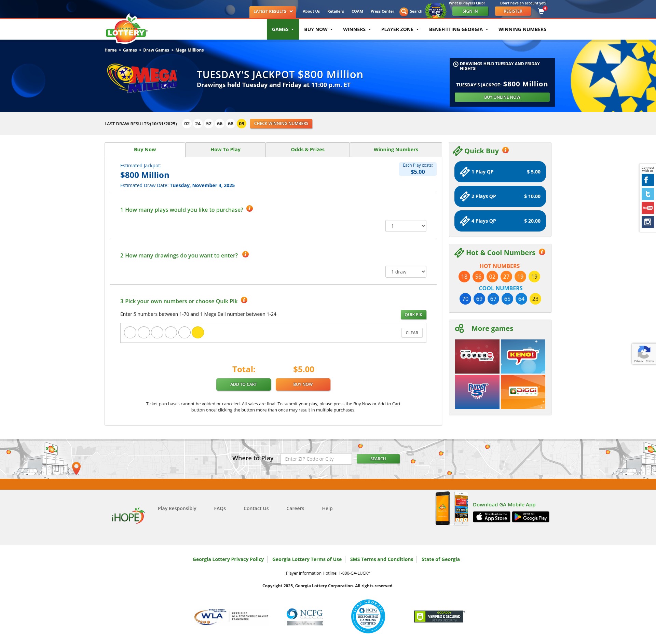This screenshot has width=656, height=644.
Task: Open the 1 draw dropdown
Action: click(x=406, y=271)
